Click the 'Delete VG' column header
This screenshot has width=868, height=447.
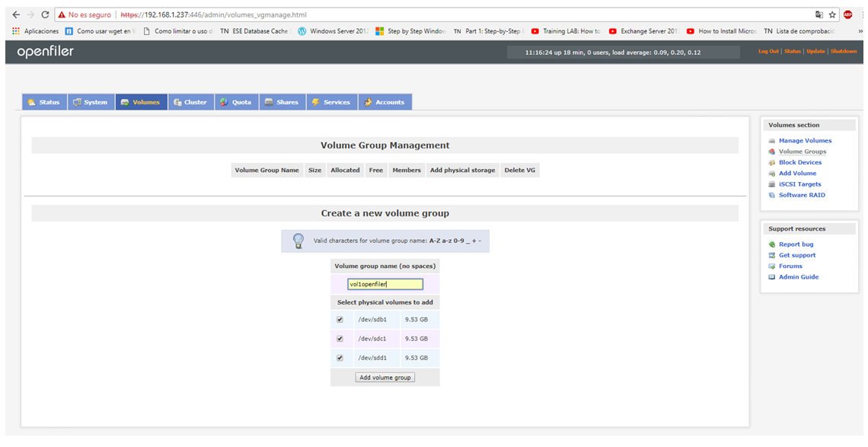[520, 170]
